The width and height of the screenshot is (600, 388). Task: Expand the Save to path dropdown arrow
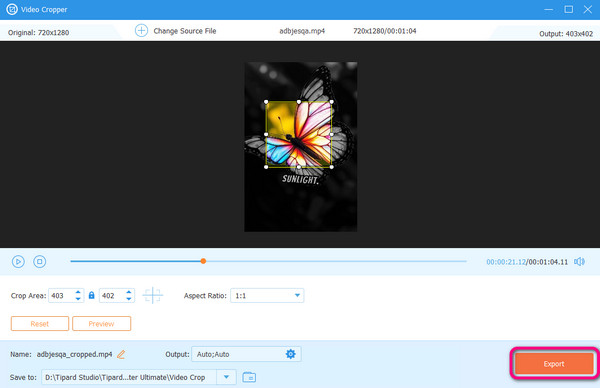point(226,377)
